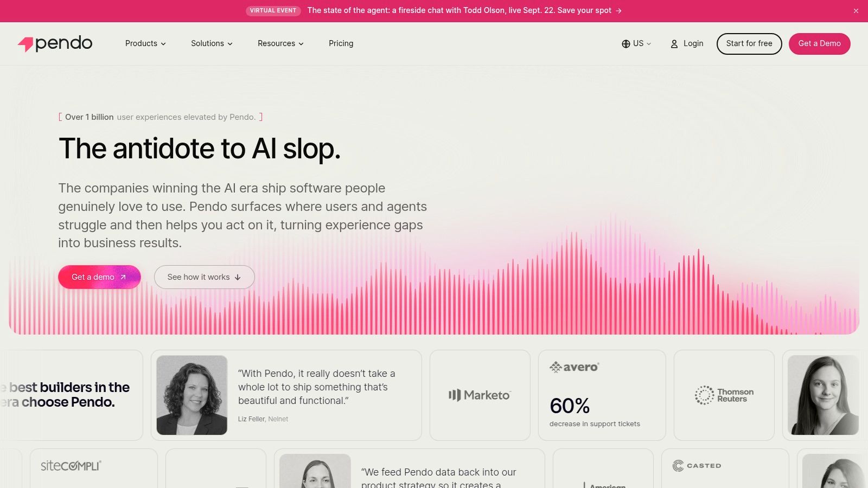Screen dimensions: 868x488
Task: Click Liz Feller's portrait photo
Action: (192, 395)
